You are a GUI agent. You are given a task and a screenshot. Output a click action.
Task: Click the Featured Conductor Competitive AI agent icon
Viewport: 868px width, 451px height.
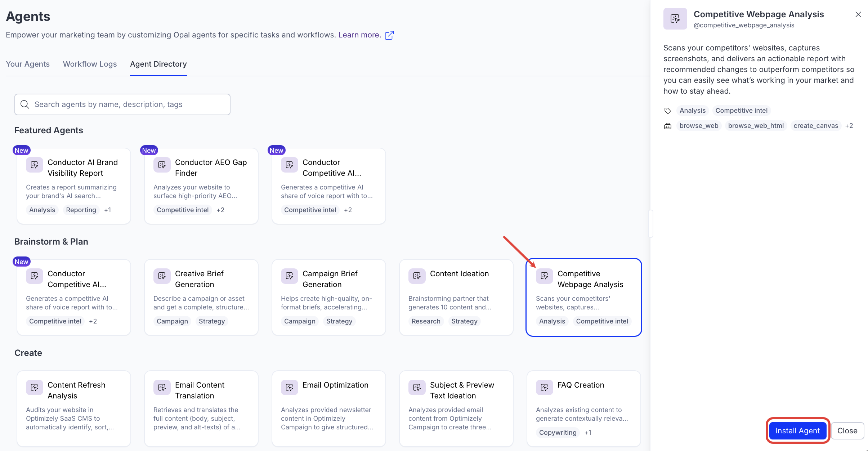[x=290, y=165]
